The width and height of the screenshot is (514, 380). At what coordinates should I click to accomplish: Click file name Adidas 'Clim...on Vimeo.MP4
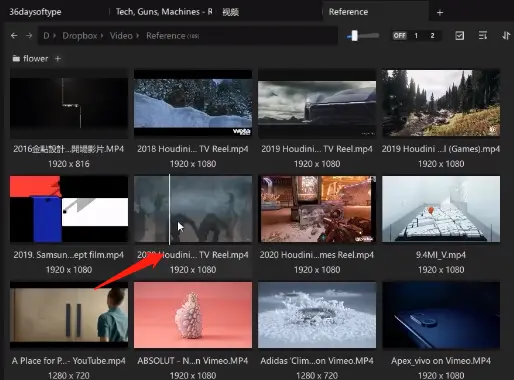(317, 361)
